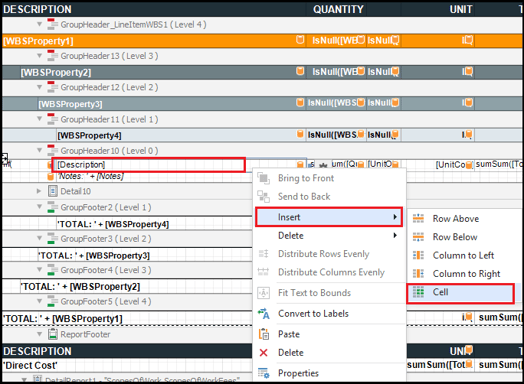
Task: Click the Detail10 band icon
Action: click(52, 191)
